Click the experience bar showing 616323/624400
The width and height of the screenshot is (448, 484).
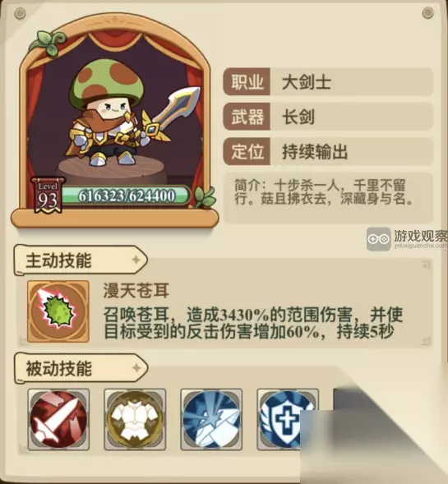(127, 196)
